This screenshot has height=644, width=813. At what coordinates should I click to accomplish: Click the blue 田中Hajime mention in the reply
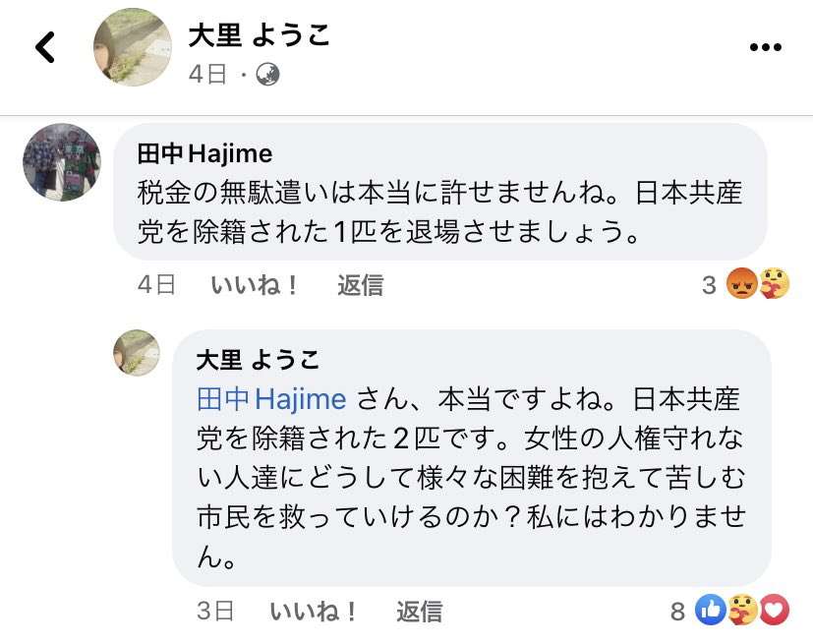[x=271, y=398]
